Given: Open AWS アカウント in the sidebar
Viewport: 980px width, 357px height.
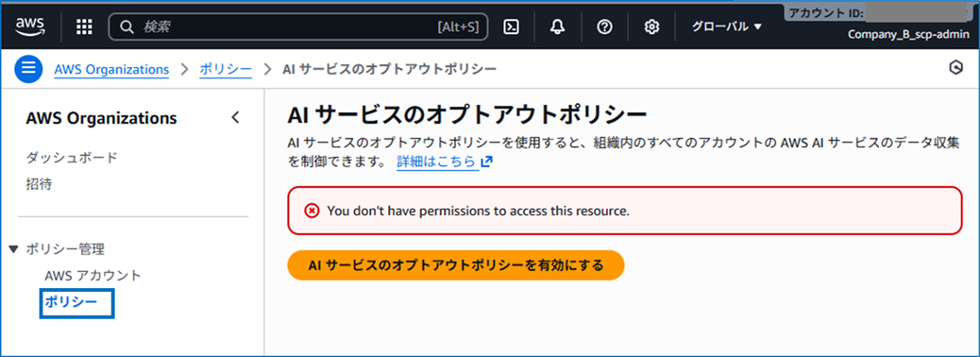Looking at the screenshot, I should (93, 276).
